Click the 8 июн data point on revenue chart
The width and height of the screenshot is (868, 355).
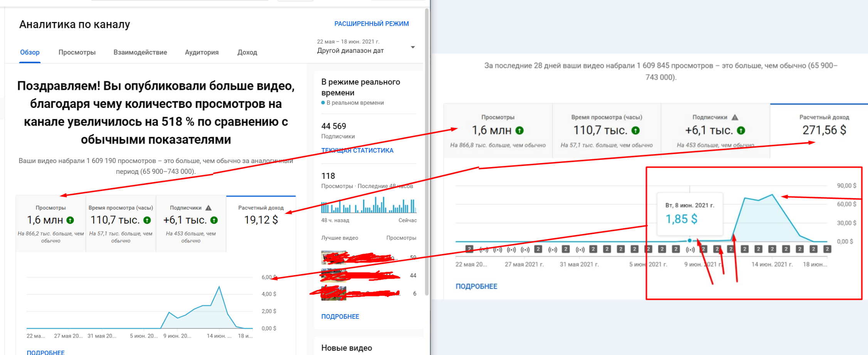(x=690, y=241)
